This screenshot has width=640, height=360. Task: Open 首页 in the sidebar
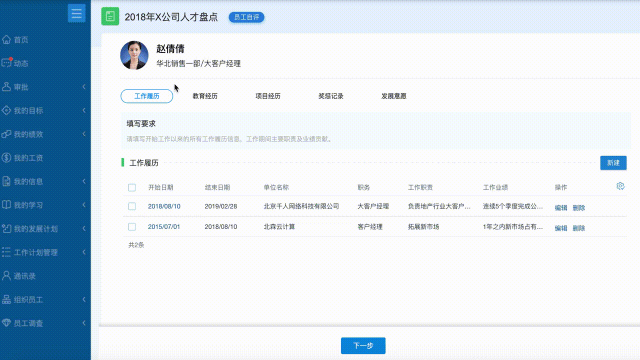(x=21, y=40)
